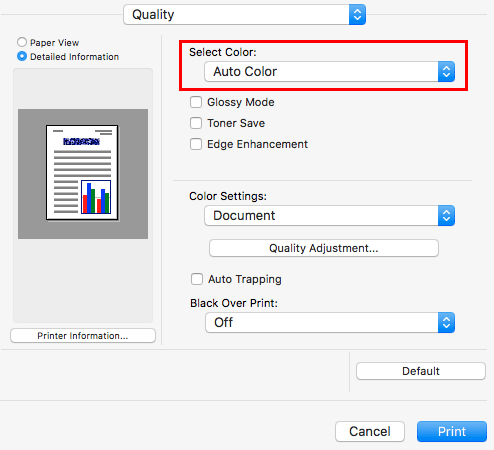Open Printer Information
This screenshot has height=450, width=494.
tap(83, 335)
